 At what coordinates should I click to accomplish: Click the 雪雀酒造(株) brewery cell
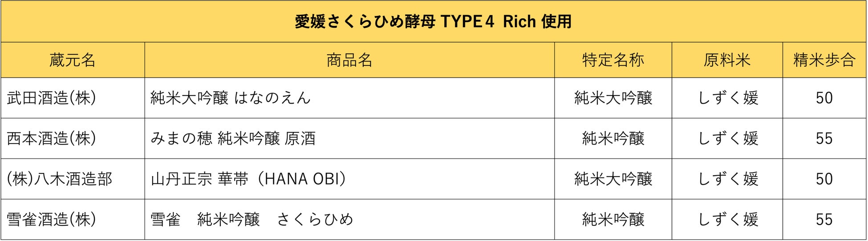tap(52, 219)
